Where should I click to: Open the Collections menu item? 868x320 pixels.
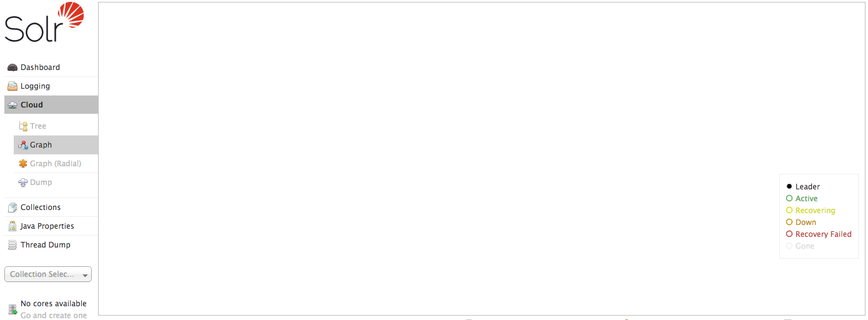[41, 207]
